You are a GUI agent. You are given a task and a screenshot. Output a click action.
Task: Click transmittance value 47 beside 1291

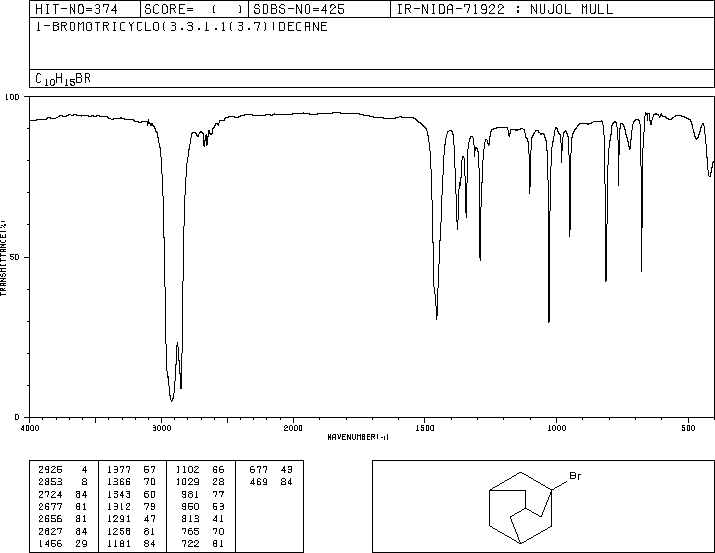tap(150, 519)
